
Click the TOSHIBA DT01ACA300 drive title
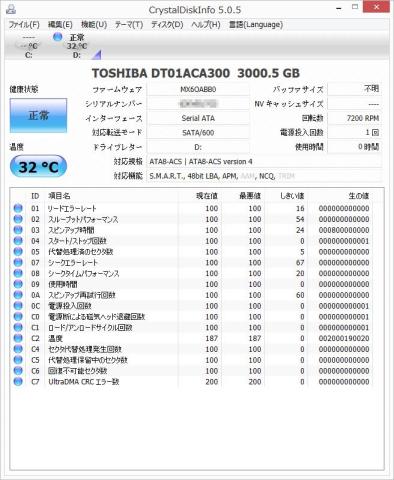tap(196, 73)
